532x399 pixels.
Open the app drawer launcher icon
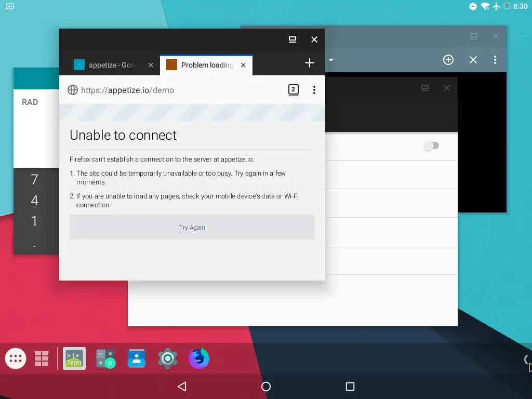[16, 358]
